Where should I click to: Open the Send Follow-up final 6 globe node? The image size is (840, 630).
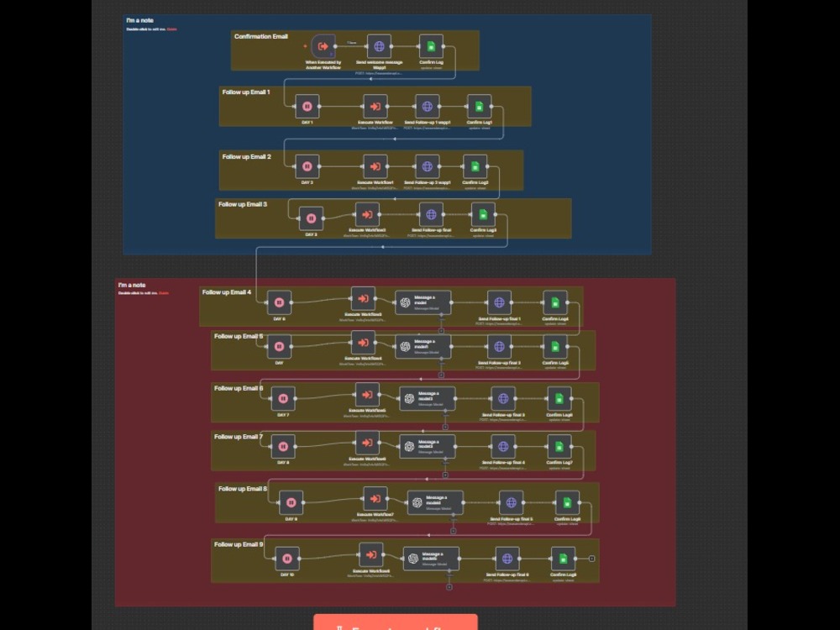pos(507,559)
